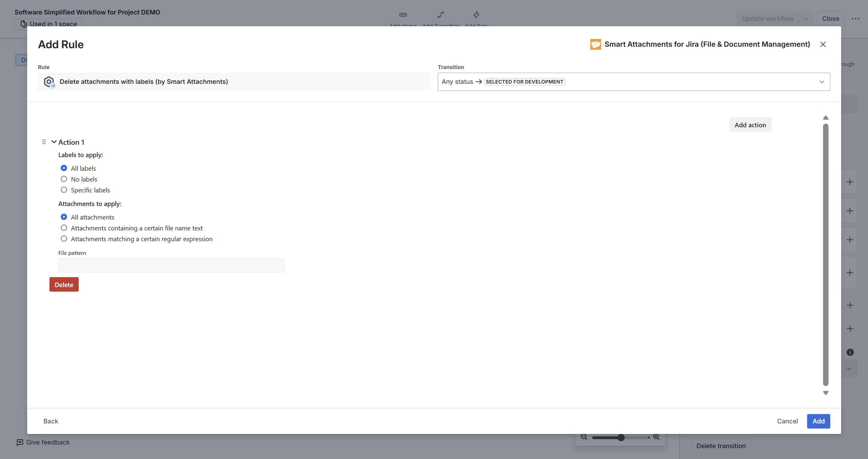Click the Add status toolbar icon
The height and width of the screenshot is (459, 868).
click(x=403, y=15)
